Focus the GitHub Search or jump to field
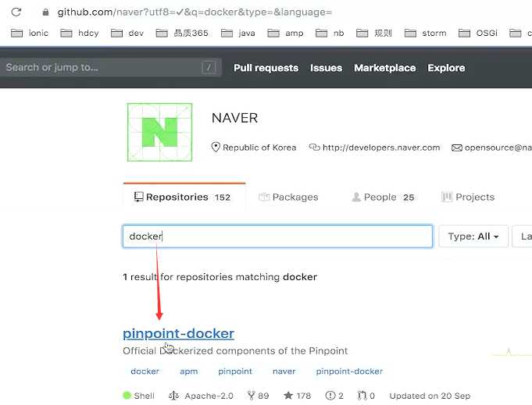Screen dimensions: 532x405 [x=111, y=67]
